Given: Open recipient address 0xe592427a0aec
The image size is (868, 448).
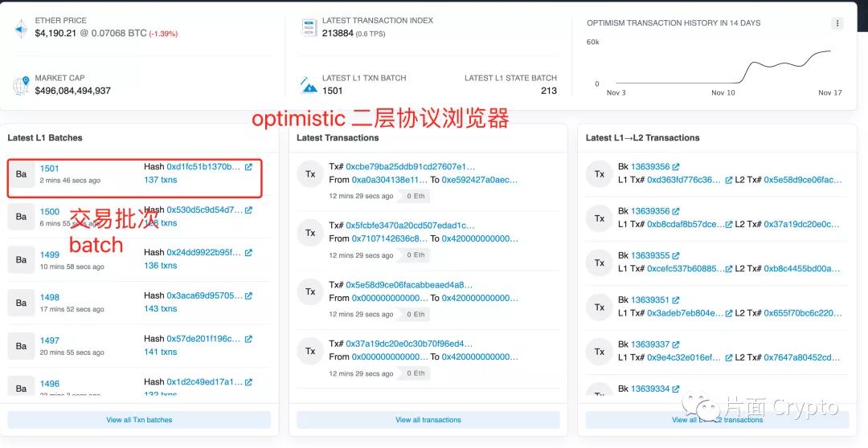Looking at the screenshot, I should [480, 180].
